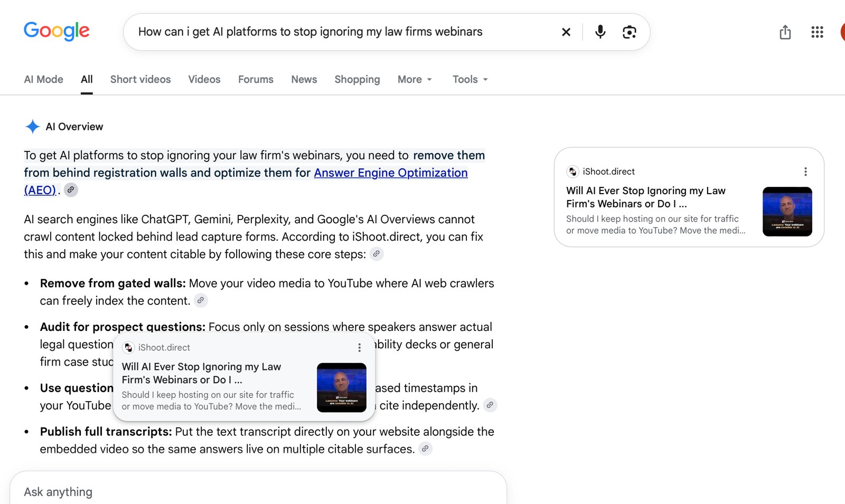The width and height of the screenshot is (845, 504).
Task: Click the 'AI Overview' heading text
Action: (x=74, y=127)
